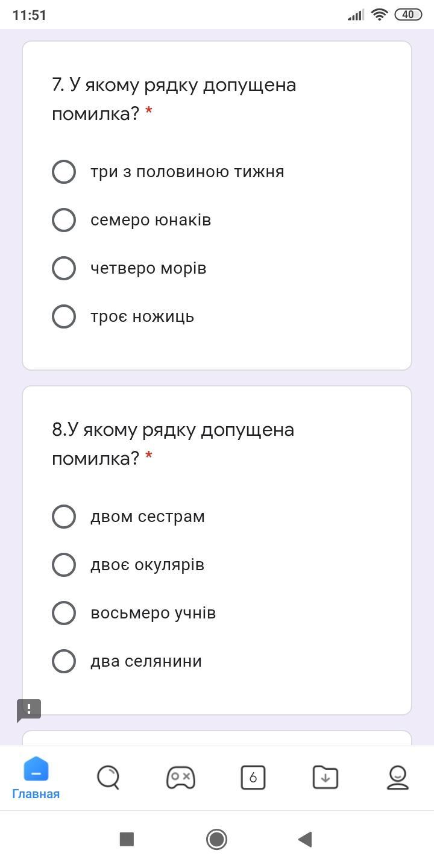Select the radio button 'двом сестрам'

[64, 517]
